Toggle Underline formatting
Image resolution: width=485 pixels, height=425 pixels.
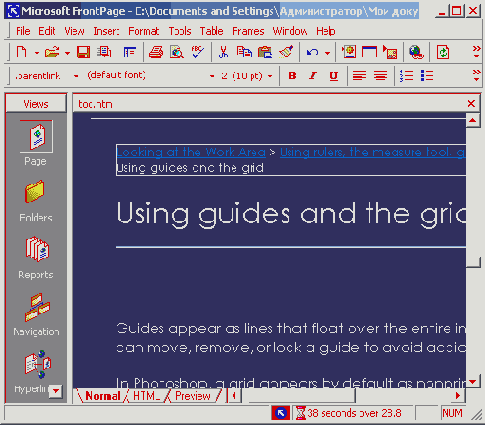click(333, 76)
